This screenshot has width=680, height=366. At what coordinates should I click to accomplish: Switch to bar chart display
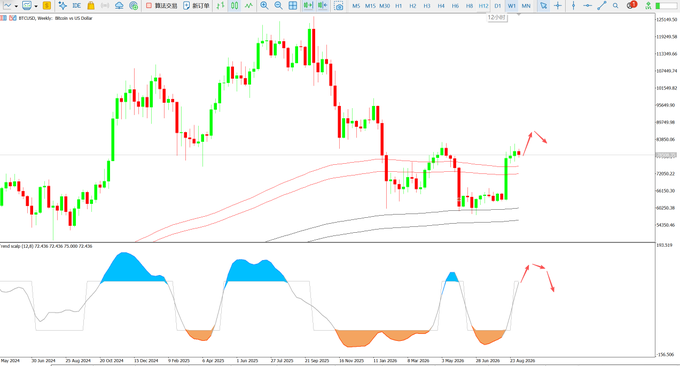click(220, 6)
